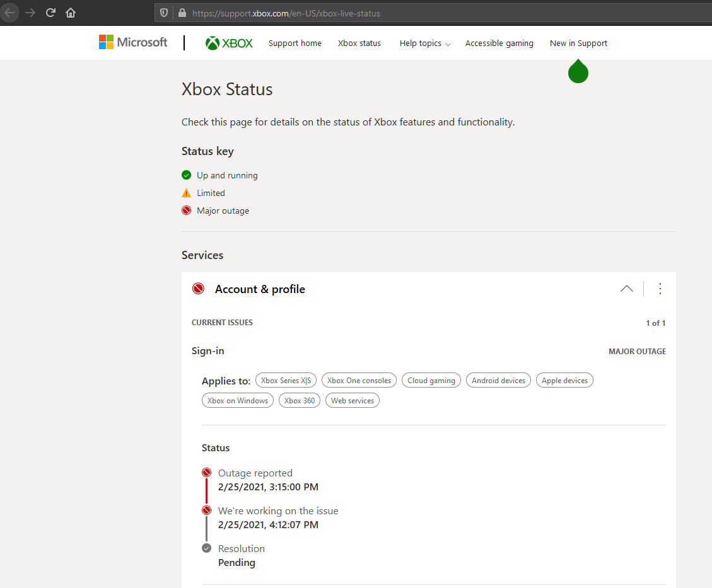Open the Account & profile more options menu
Viewport: 712px width, 588px height.
[660, 289]
